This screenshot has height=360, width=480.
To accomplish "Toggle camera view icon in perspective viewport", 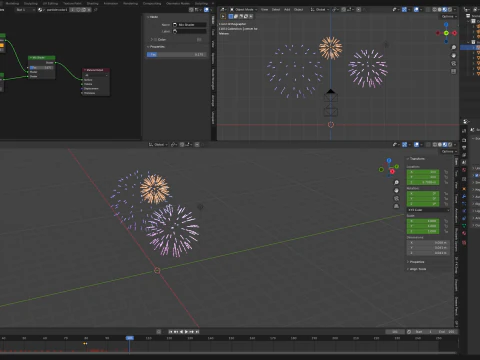I will [396, 198].
